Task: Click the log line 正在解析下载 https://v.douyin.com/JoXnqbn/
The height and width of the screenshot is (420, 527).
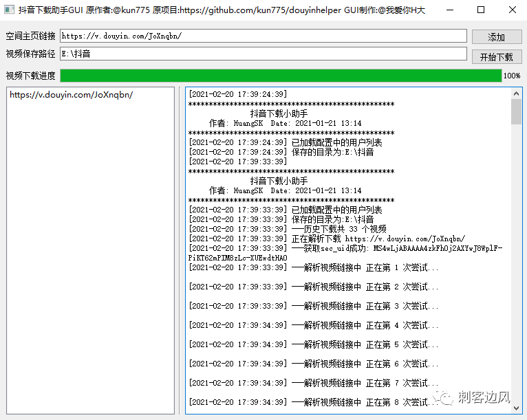Action: [x=327, y=239]
